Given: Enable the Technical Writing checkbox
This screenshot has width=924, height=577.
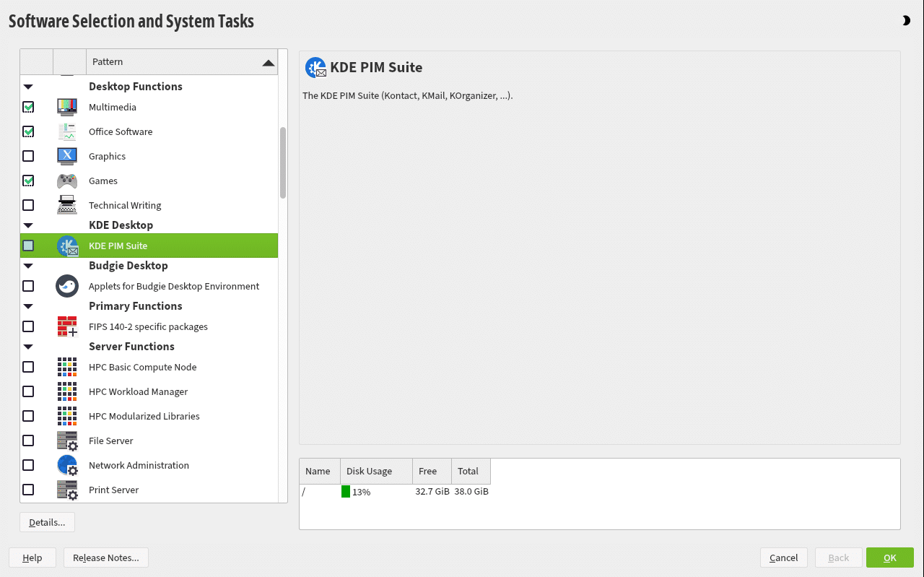Looking at the screenshot, I should [28, 205].
